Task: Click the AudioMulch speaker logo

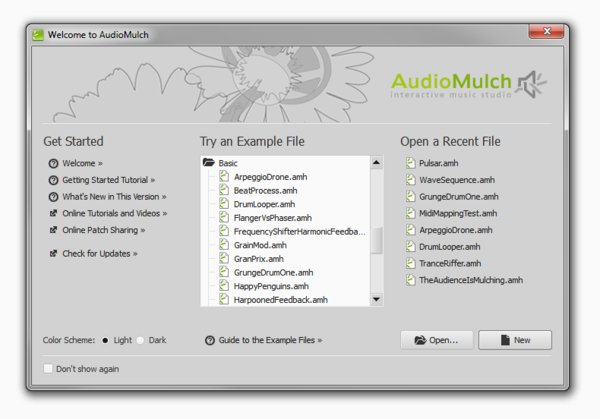Action: 532,84
